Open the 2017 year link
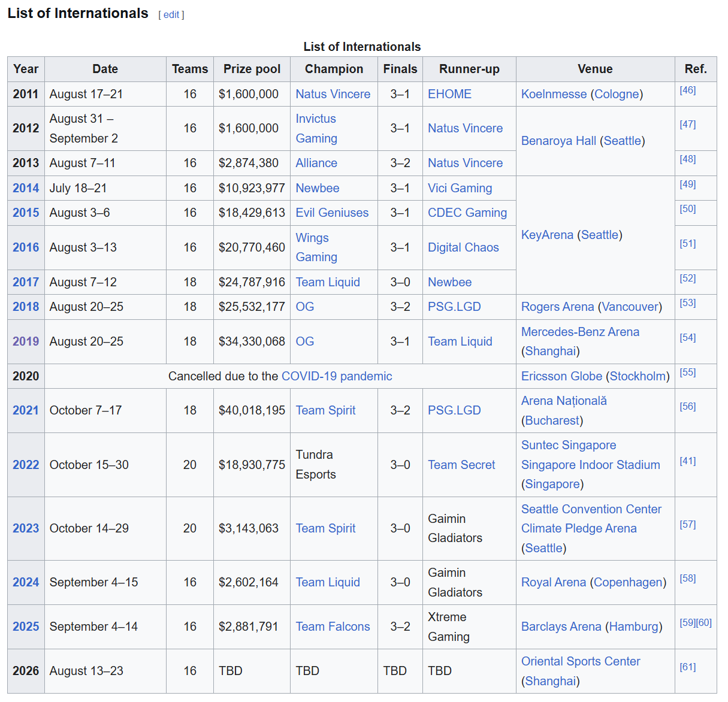Viewport: 728px width, 702px height. (26, 282)
